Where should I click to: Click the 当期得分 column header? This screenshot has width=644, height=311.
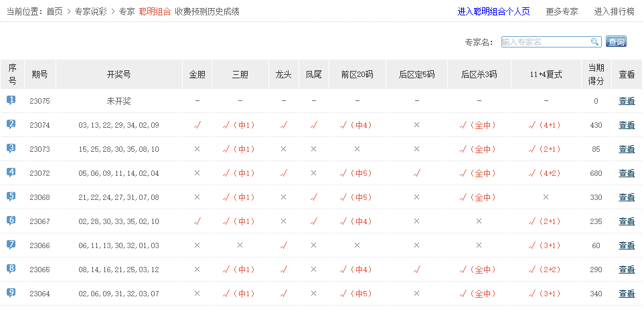click(x=595, y=74)
